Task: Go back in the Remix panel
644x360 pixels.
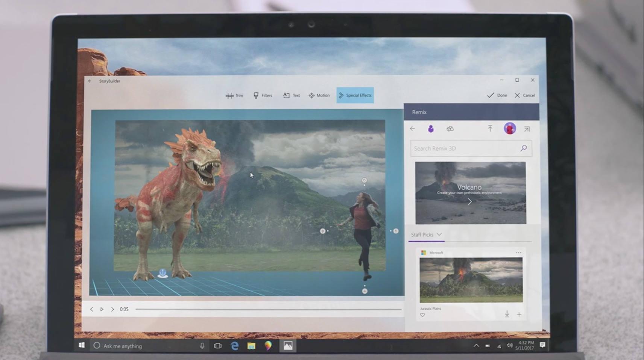Action: (413, 129)
